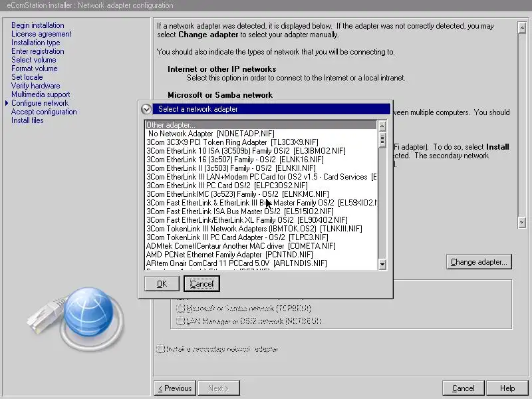532x399 pixels.
Task: Click the Select a network adapter title bar
Action: pos(271,109)
